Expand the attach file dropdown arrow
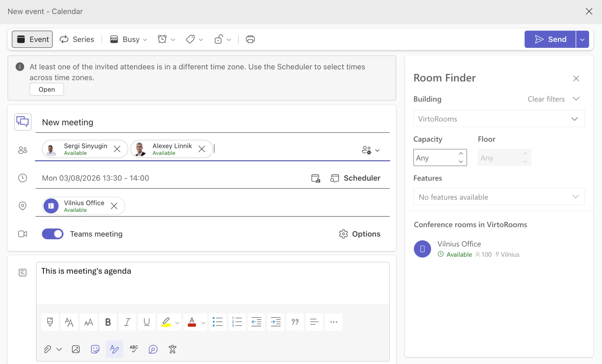The height and width of the screenshot is (364, 602). 59,349
